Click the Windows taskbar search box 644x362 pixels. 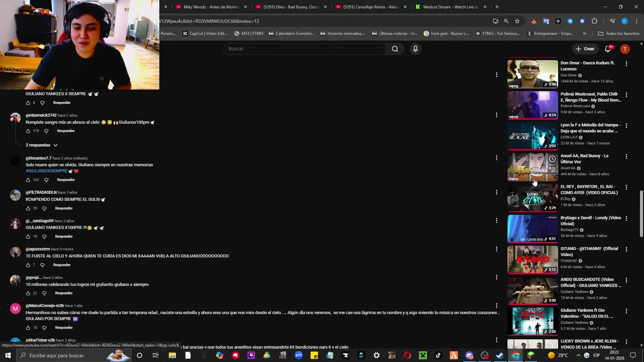[74, 355]
